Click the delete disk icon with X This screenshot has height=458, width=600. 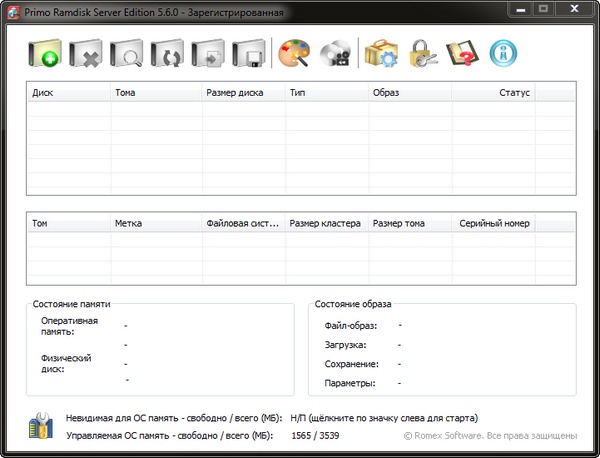pos(87,55)
